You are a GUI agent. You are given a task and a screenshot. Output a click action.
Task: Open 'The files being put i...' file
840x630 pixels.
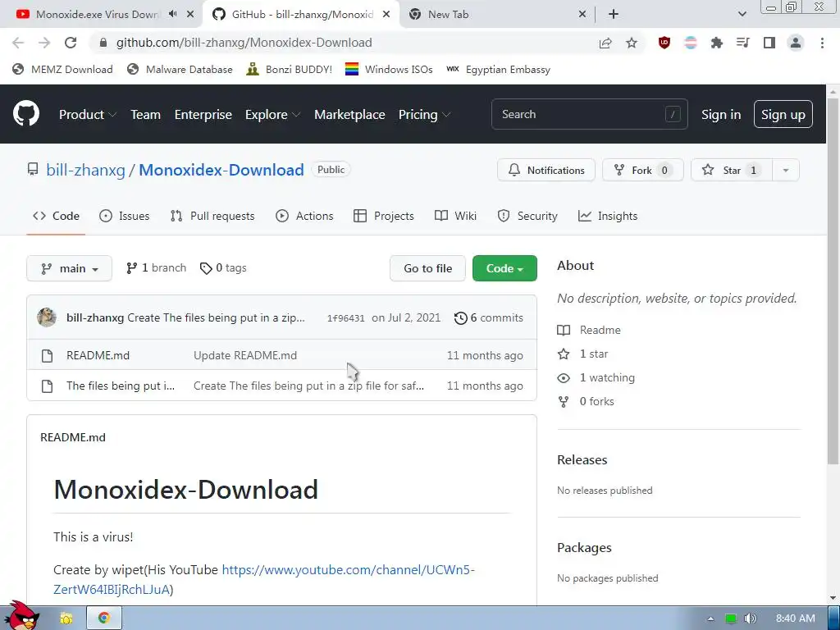(121, 386)
